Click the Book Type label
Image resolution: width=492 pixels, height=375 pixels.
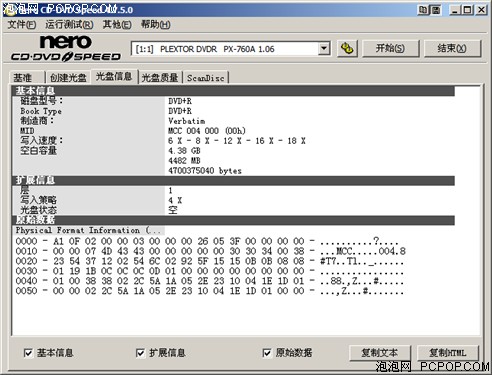[x=41, y=111]
